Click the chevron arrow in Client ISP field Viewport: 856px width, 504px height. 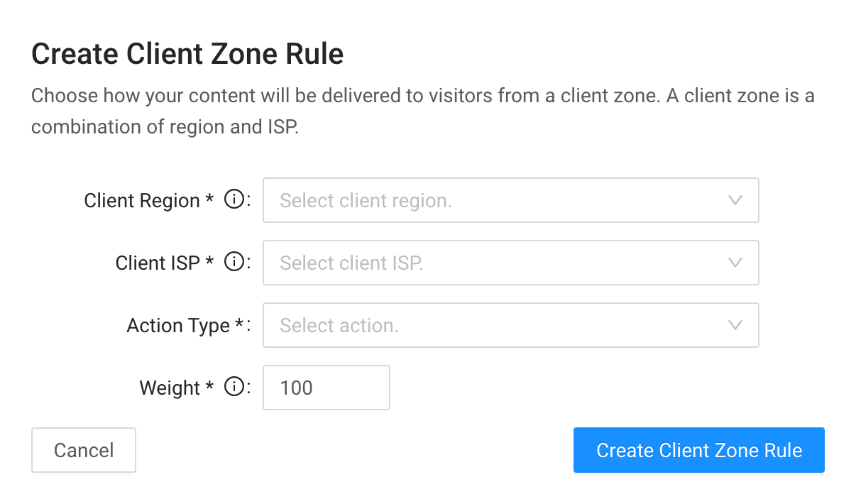click(735, 263)
